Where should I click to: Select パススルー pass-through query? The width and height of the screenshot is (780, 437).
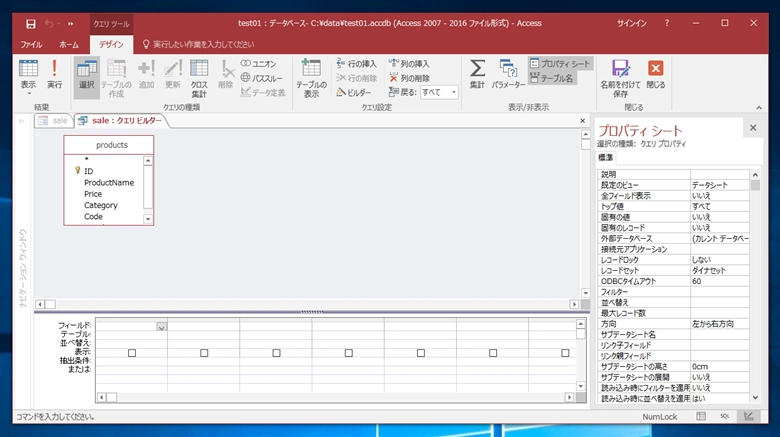(262, 78)
